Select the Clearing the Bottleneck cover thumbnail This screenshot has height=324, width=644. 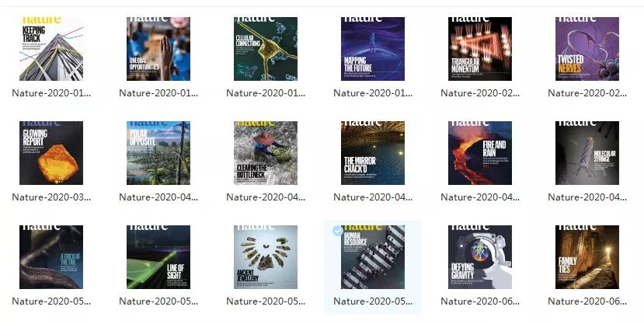[x=266, y=153]
